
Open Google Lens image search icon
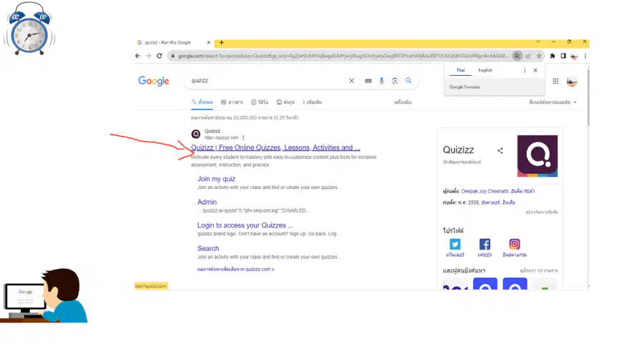(x=395, y=81)
